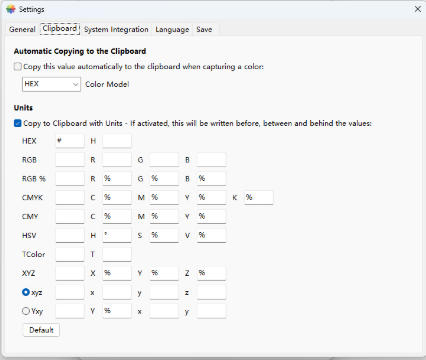Edit the xyz lowercase z field

tap(211, 292)
